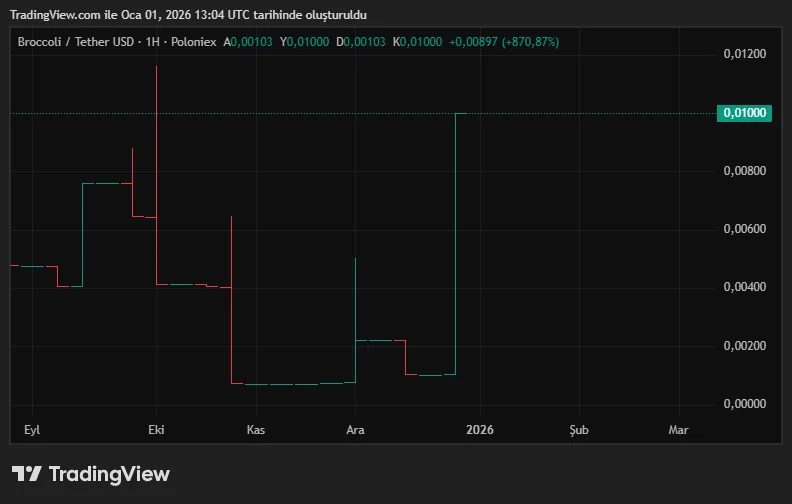
Task: Click the close value K0,01000
Action: click(x=419, y=42)
